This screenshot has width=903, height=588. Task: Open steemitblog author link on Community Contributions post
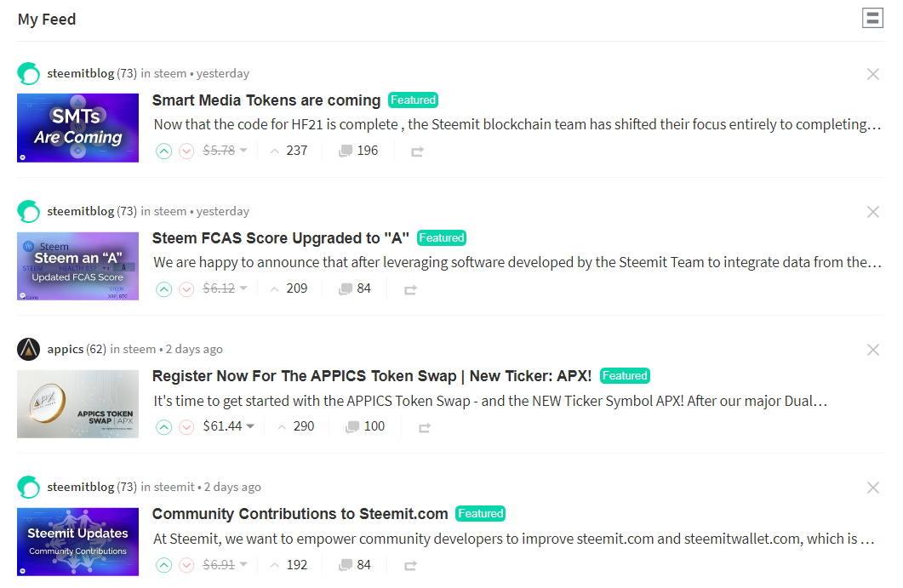click(x=81, y=488)
